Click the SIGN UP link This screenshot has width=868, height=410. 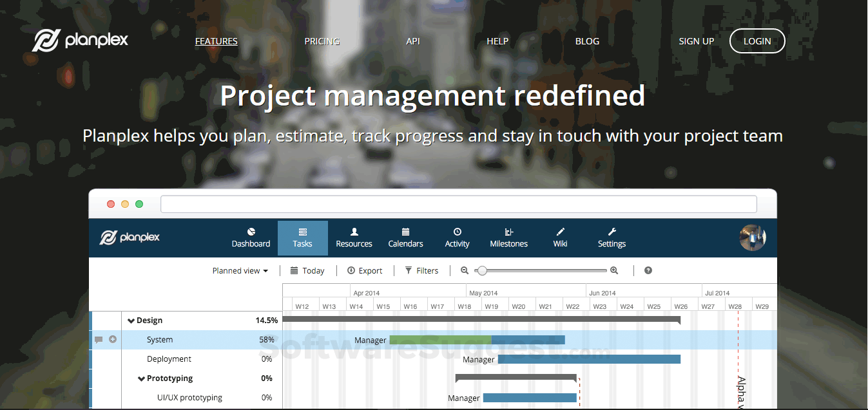[x=697, y=41]
